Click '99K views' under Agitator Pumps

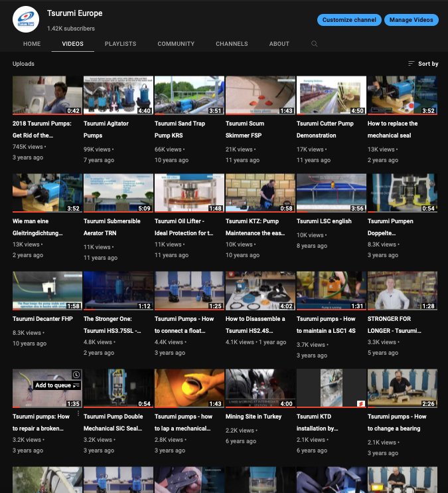97,149
